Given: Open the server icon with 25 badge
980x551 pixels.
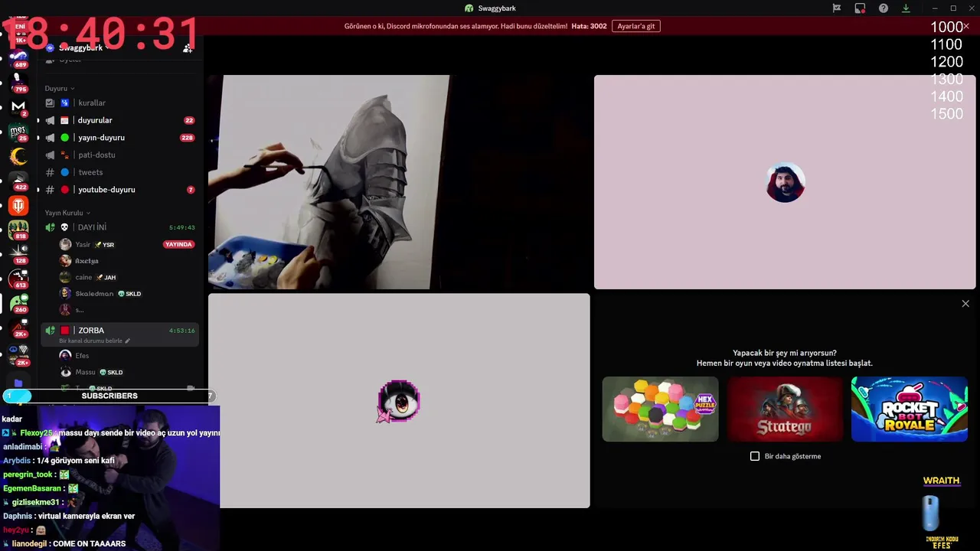Looking at the screenshot, I should click(x=18, y=131).
